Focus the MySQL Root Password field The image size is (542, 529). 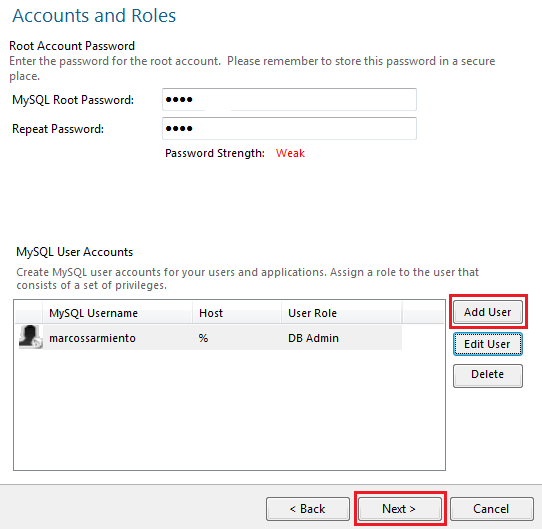(x=289, y=100)
